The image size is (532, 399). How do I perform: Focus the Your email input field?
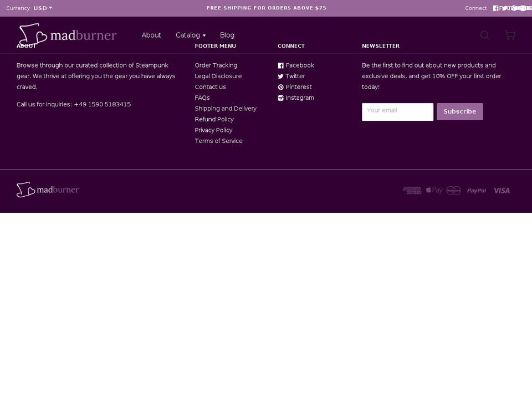tap(398, 112)
